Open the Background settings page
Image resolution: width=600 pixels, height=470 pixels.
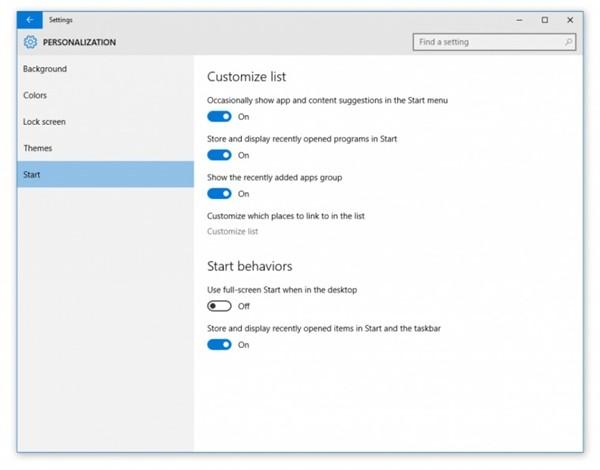tap(45, 69)
